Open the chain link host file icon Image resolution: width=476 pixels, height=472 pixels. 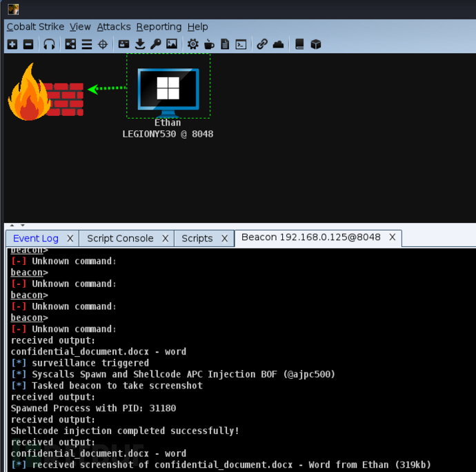point(261,44)
